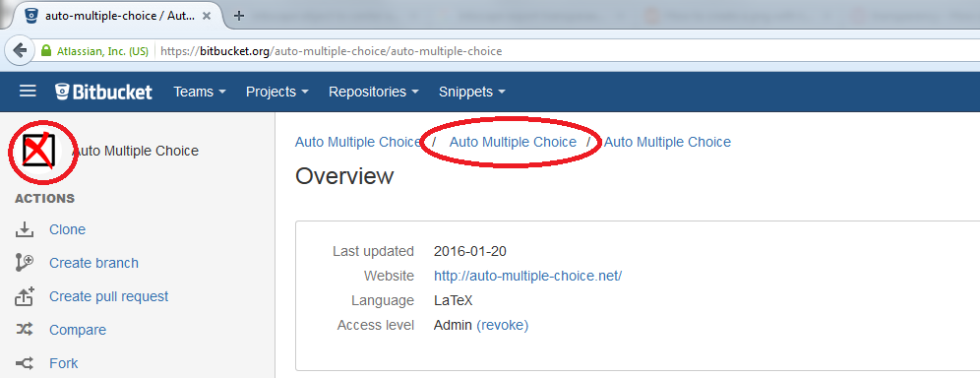Click the Create pull request icon
Screen dimensions: 980x378
(x=24, y=296)
